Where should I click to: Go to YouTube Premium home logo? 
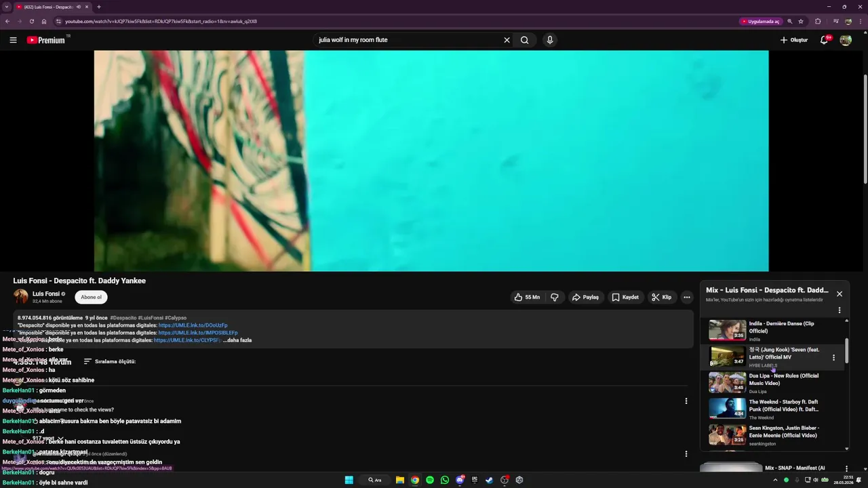point(46,40)
